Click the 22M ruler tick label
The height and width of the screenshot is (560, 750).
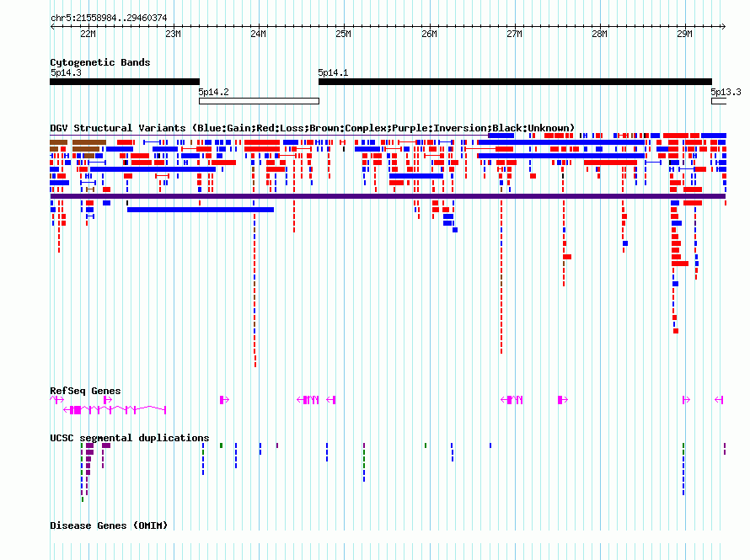(x=88, y=34)
